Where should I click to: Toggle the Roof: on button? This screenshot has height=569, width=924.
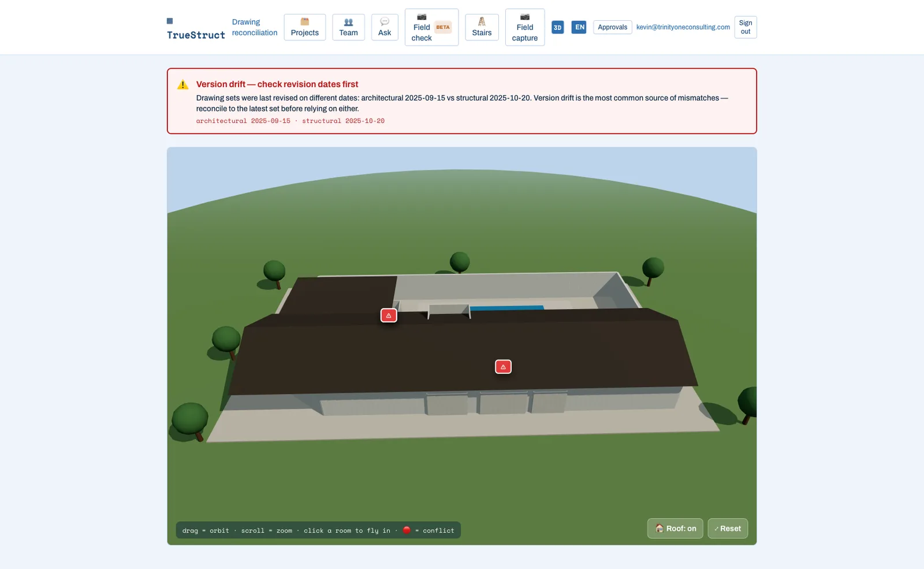[675, 529]
